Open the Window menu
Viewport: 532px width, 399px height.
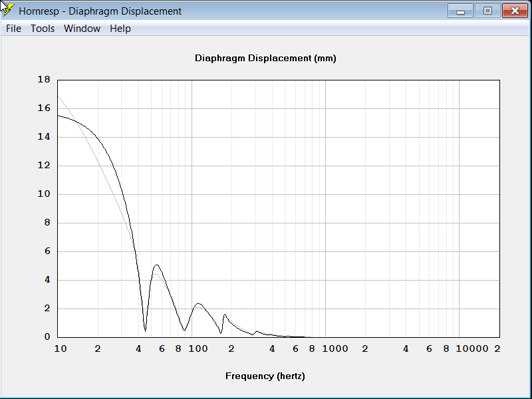(x=82, y=29)
